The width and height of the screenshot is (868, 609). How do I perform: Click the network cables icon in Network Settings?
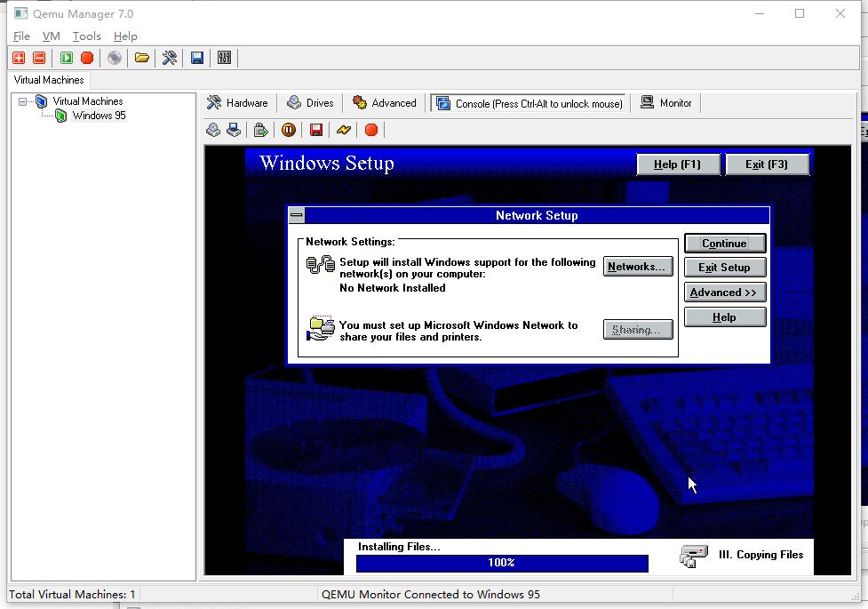click(x=321, y=265)
